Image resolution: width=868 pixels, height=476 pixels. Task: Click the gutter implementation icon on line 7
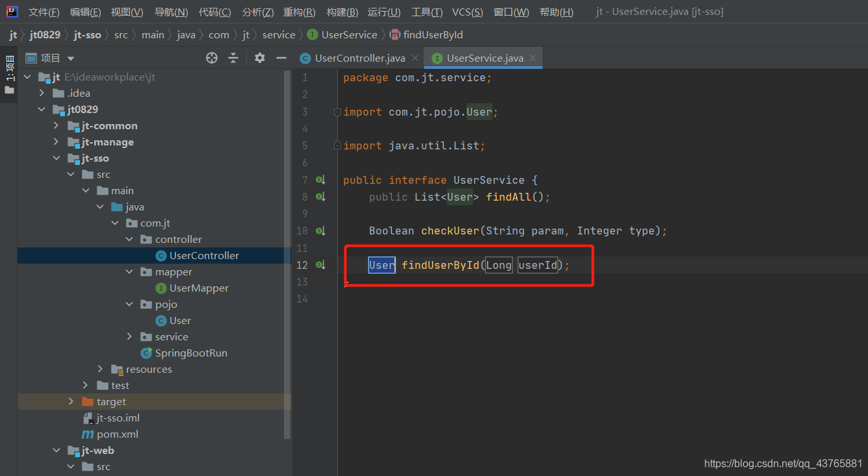320,180
